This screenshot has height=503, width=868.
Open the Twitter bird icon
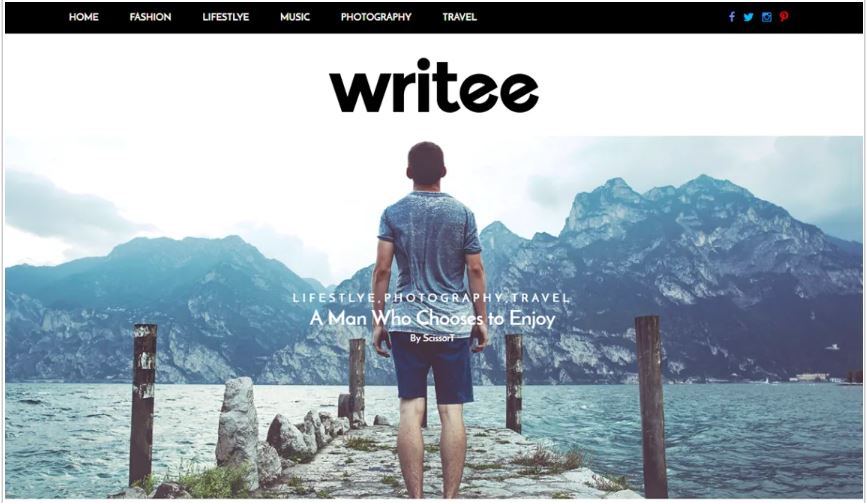(x=748, y=17)
